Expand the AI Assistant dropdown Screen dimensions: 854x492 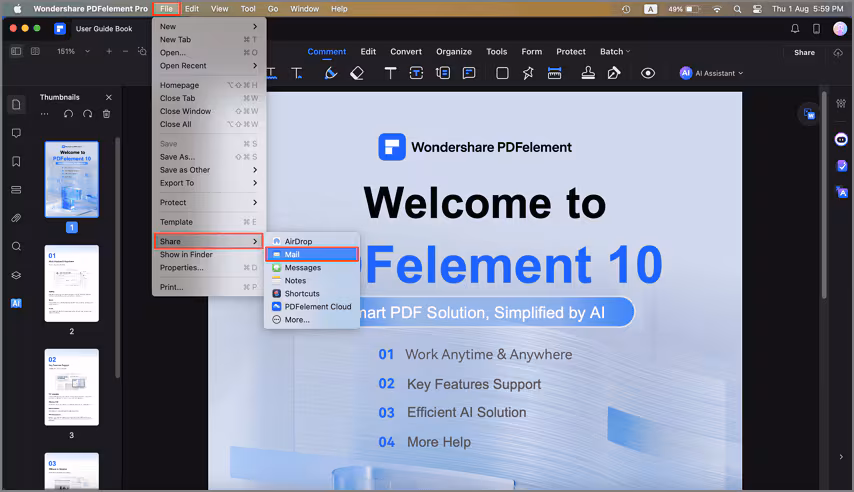point(711,73)
